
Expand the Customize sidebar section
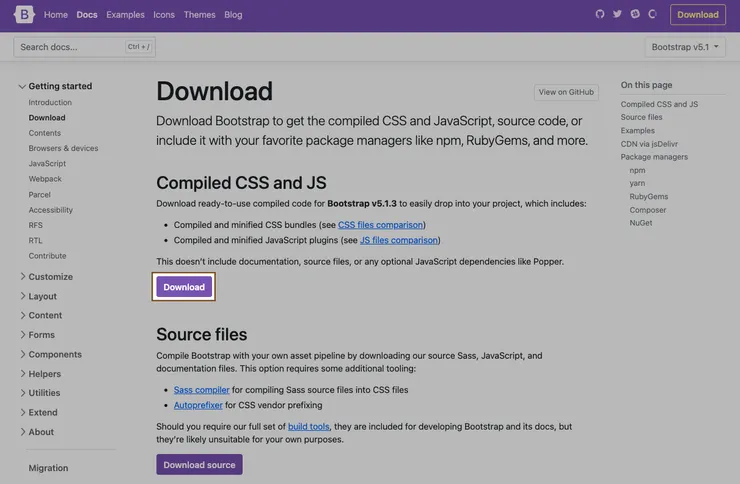46,276
